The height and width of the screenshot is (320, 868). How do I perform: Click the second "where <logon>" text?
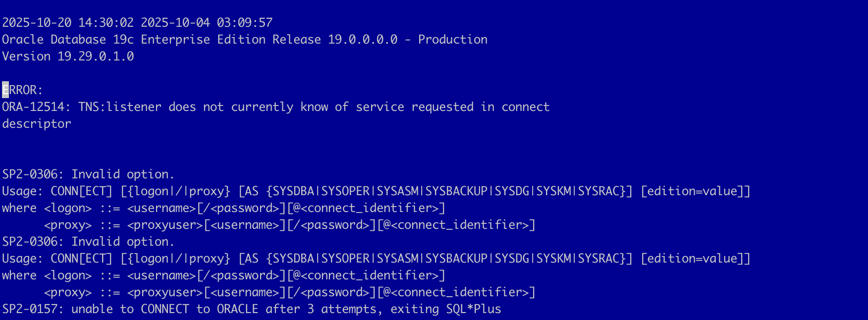[47, 275]
